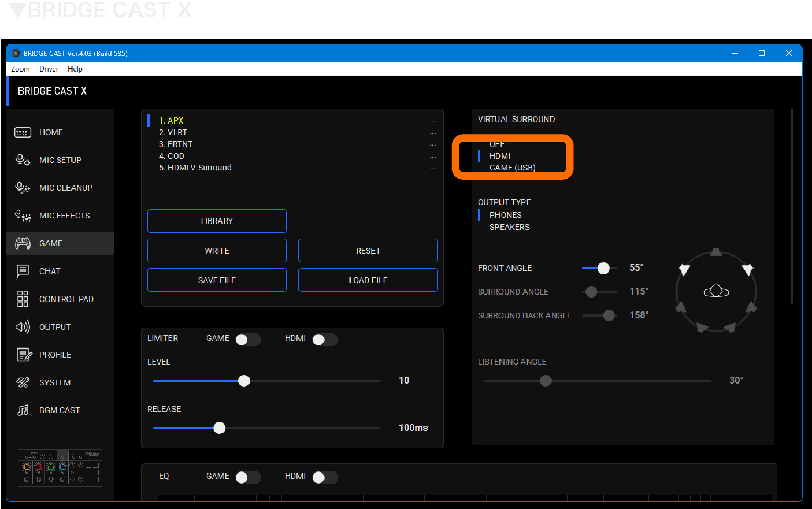Toggle the LIMITER HDMI switch

pos(325,340)
